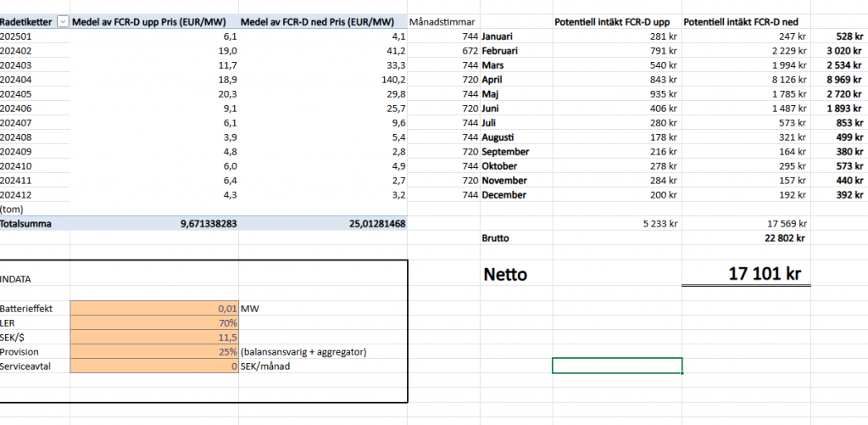The image size is (868, 425).
Task: Select the Medel av FCR-D ned Pris header
Action: (323, 22)
